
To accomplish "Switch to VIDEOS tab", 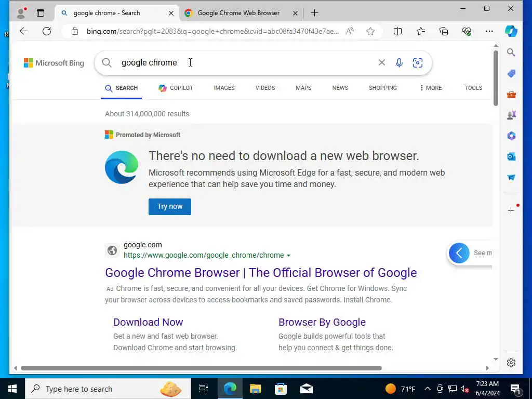I will click(265, 88).
